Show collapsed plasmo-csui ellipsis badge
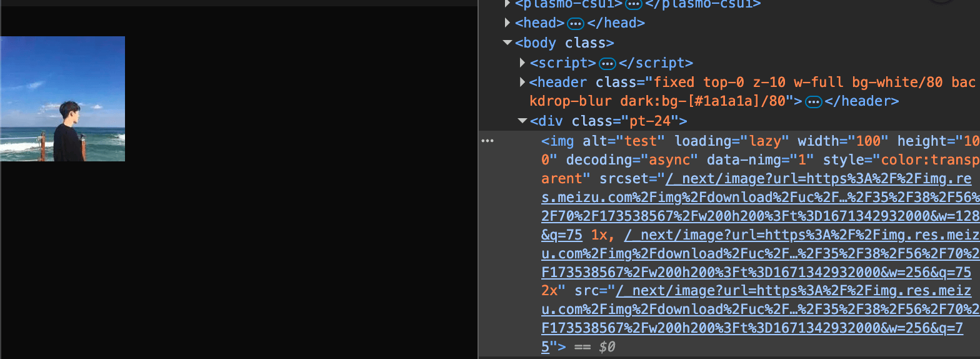980x359 pixels. point(633,4)
